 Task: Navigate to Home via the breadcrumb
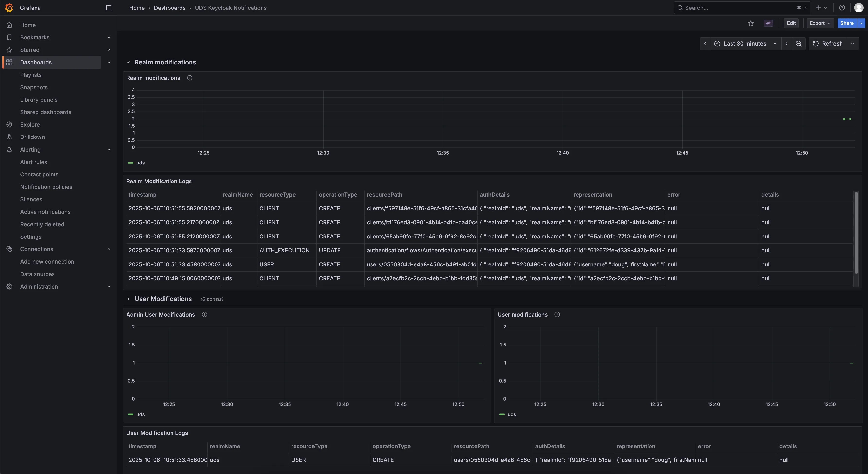(137, 7)
